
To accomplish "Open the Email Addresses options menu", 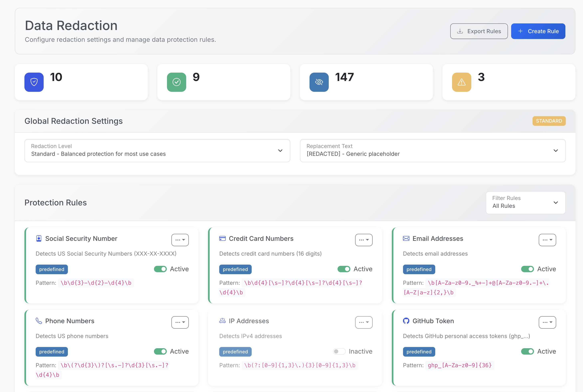I will click(x=547, y=240).
